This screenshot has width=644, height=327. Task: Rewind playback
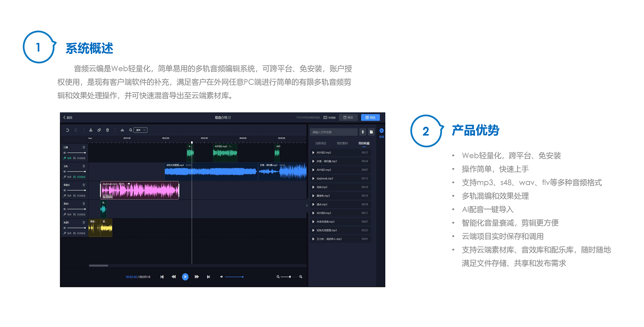(174, 277)
